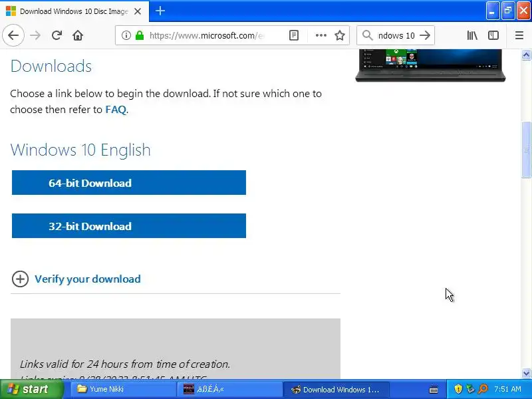Minimize the Firefox window
532x399 pixels.
click(492, 11)
